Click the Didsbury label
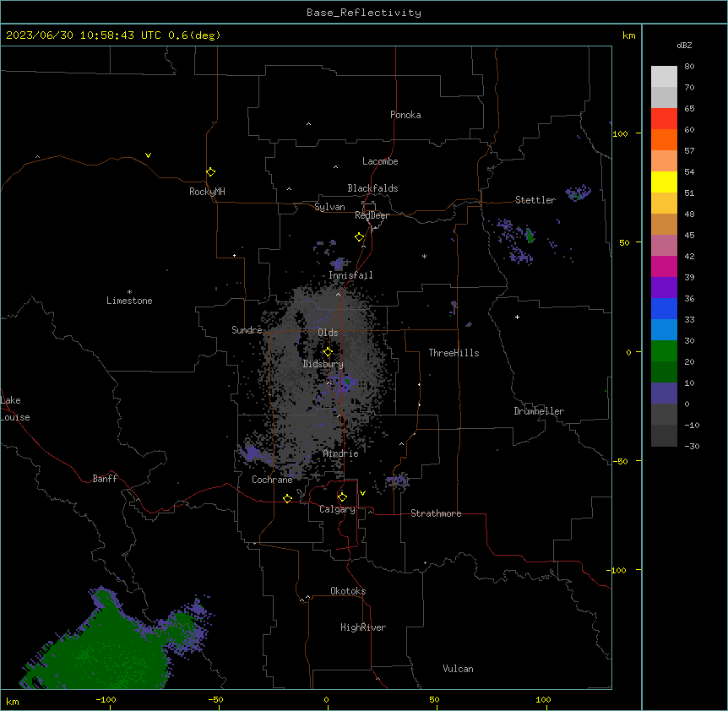Screen dimensions: 728x711 (323, 364)
